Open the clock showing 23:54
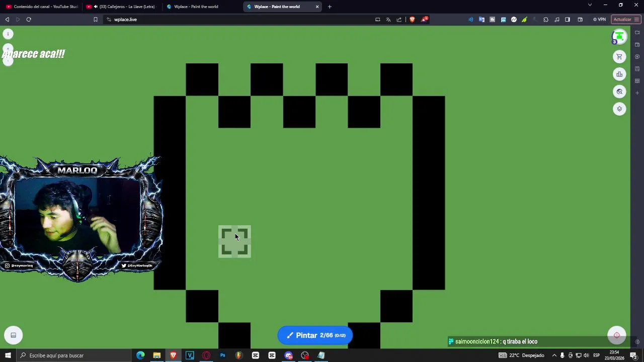Screen dimensions: 644x362 click(x=614, y=355)
